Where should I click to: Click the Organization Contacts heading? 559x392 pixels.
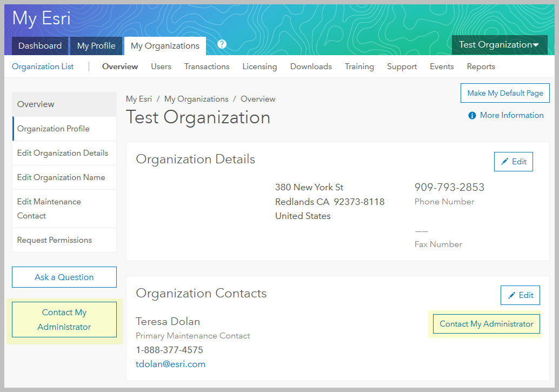point(201,293)
